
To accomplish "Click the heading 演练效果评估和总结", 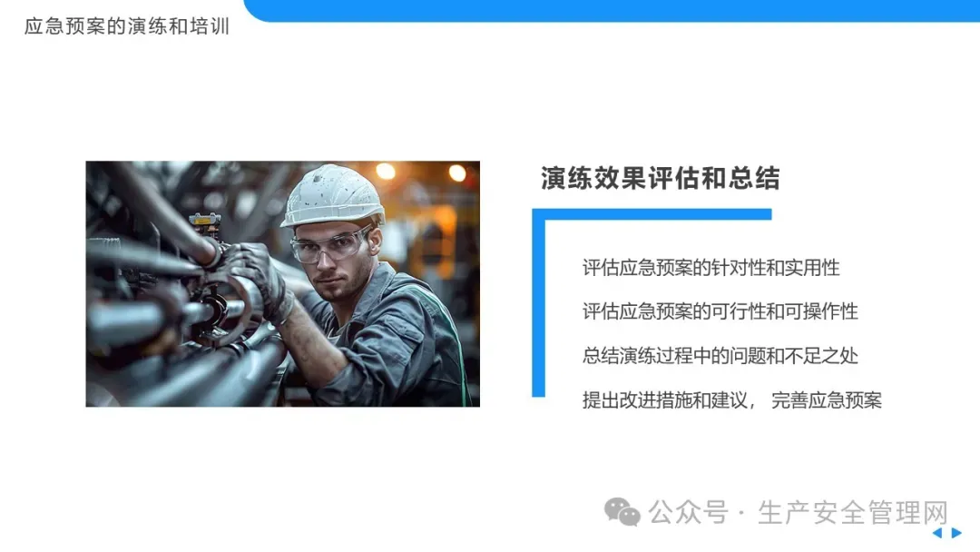I will tap(660, 178).
